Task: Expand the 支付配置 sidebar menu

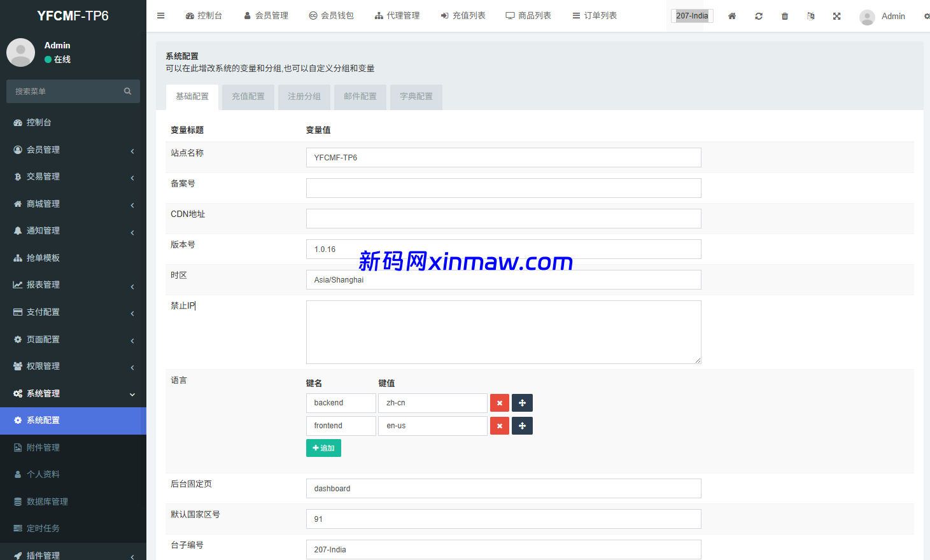Action: click(73, 312)
